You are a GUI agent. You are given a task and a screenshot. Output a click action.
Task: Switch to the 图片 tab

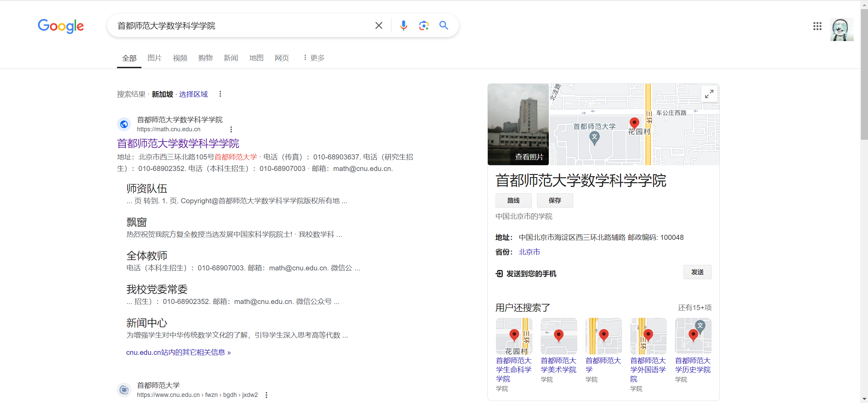(x=154, y=58)
